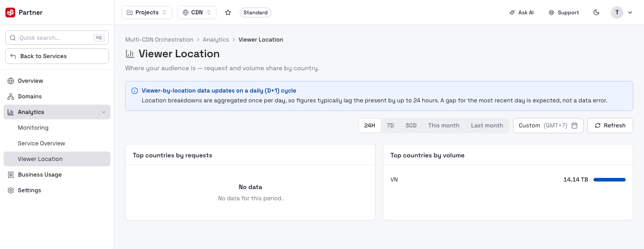The image size is (644, 249).
Task: Click Back to Services button
Action: pos(57,56)
